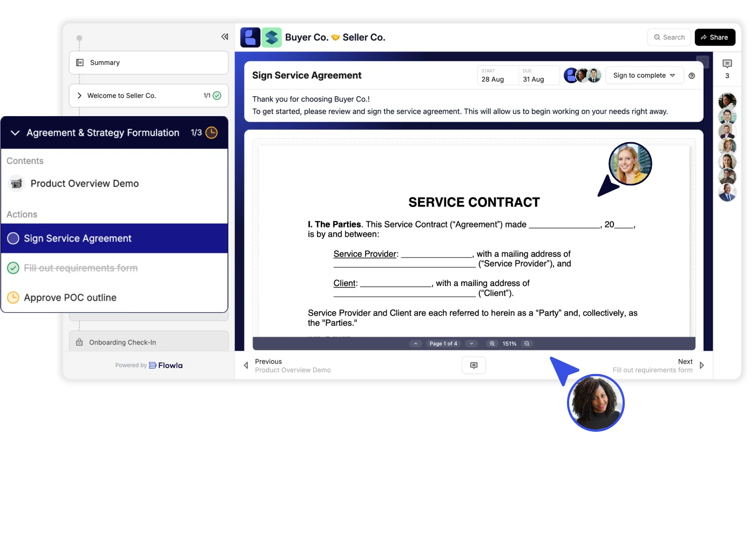Go to previous PDF page with up chevron
The image size is (756, 535).
pos(416,344)
